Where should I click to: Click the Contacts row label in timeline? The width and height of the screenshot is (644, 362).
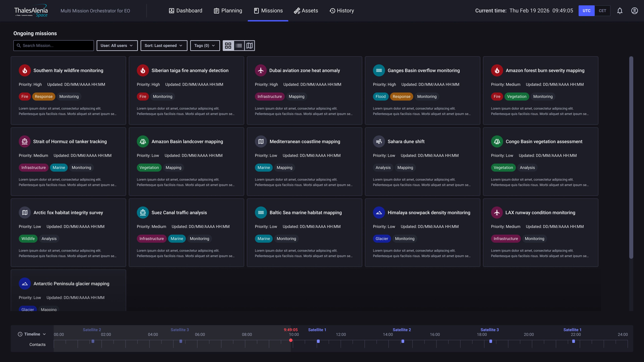pos(37,345)
